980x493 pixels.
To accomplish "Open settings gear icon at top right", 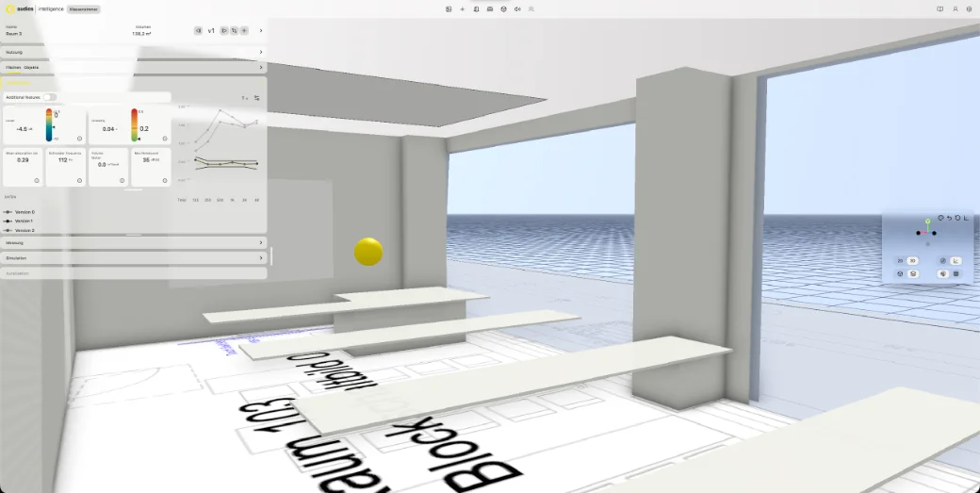I will click(x=970, y=9).
